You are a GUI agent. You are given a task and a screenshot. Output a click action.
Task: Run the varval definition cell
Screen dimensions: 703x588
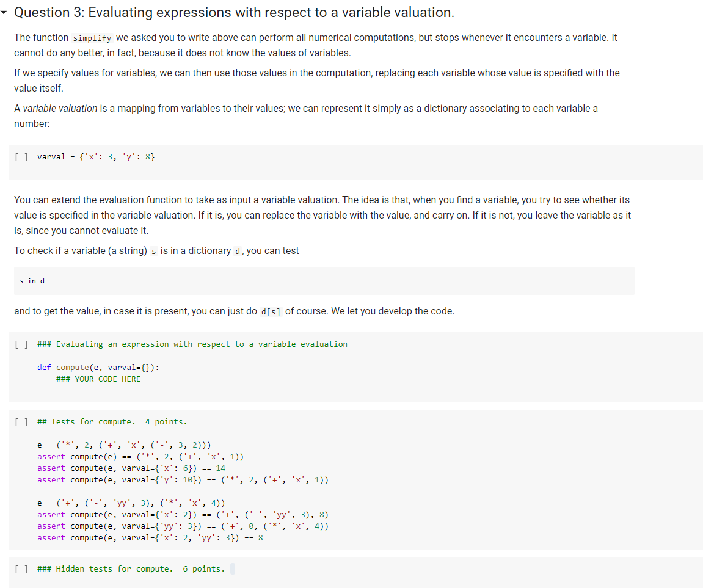[x=21, y=157]
